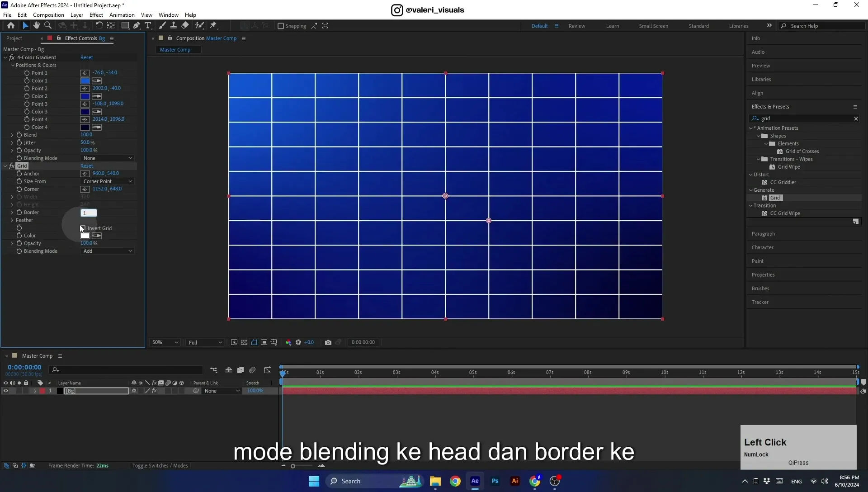Toggle the Grid effect fx switch

(12, 166)
